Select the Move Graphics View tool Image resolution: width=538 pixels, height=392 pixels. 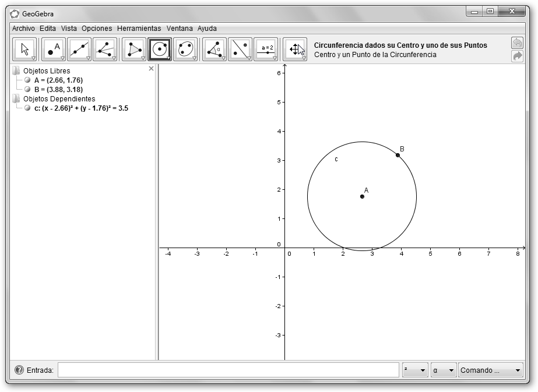pos(295,50)
